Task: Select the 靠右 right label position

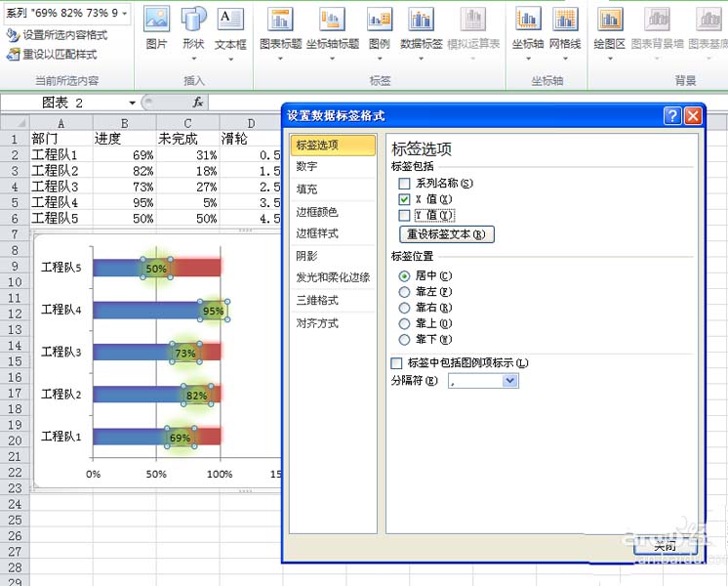Action: coord(404,308)
